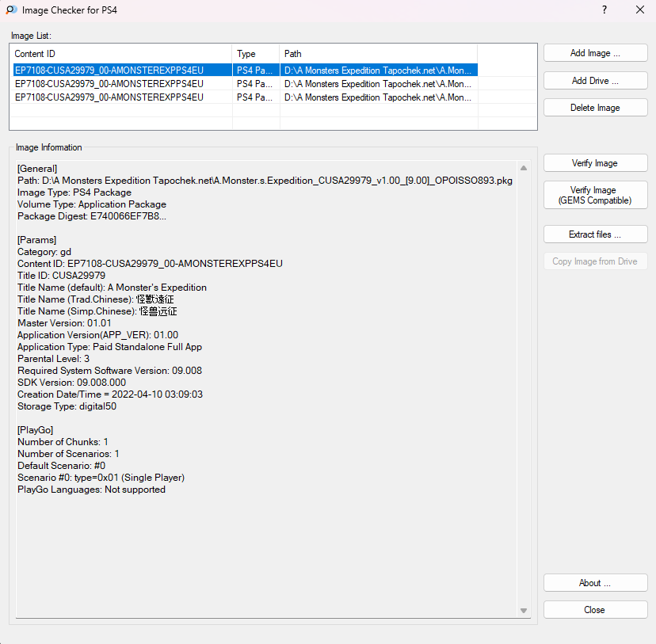Click the Application Type: Paid Standalone Full App line
The width and height of the screenshot is (656, 644).
[x=110, y=347]
